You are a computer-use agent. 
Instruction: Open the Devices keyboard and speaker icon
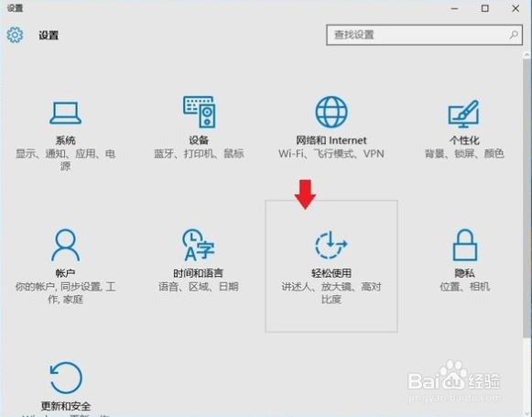click(200, 112)
